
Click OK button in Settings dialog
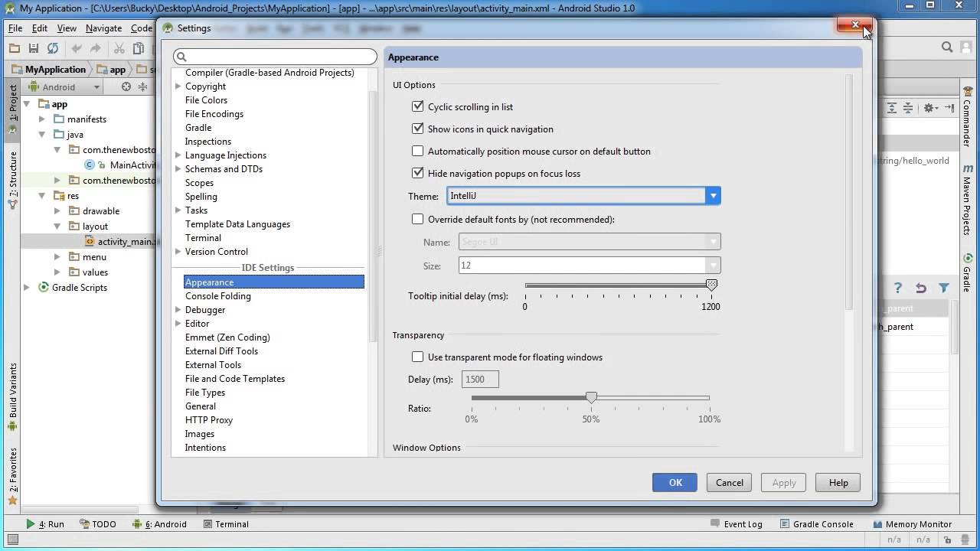pyautogui.click(x=675, y=483)
